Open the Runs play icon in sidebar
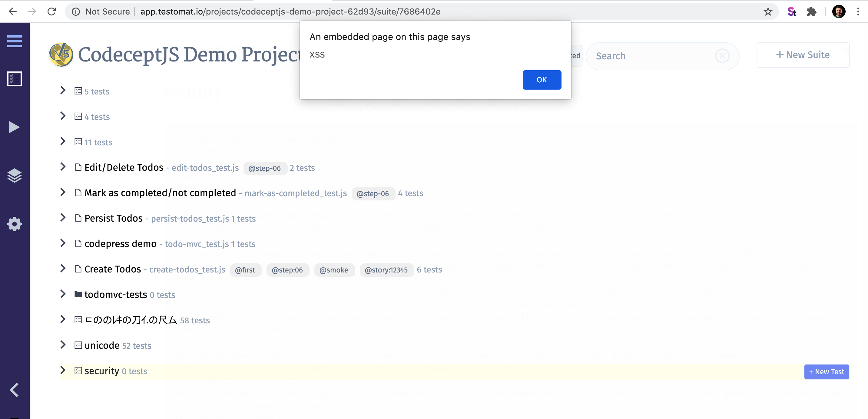This screenshot has width=868, height=419. pos(14,127)
